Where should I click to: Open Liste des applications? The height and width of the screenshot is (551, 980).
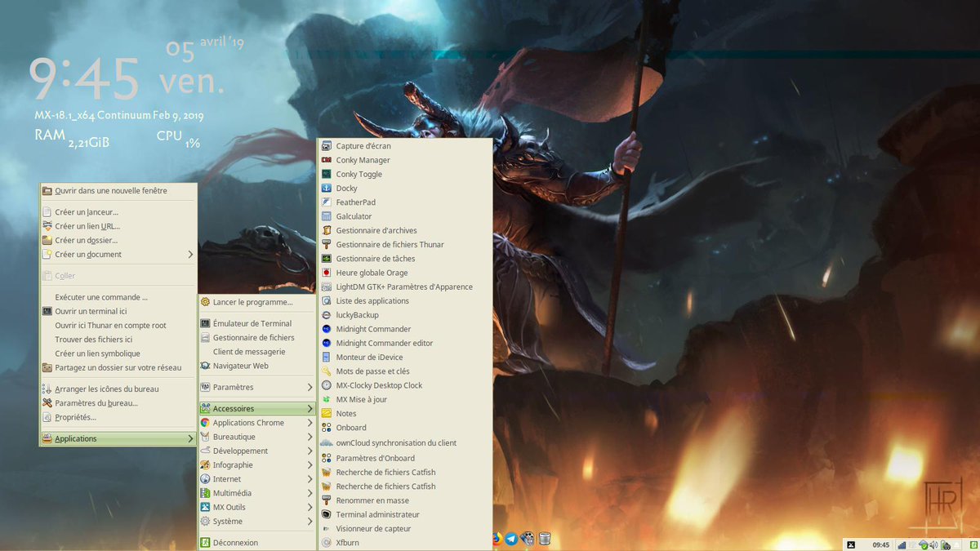point(405,300)
